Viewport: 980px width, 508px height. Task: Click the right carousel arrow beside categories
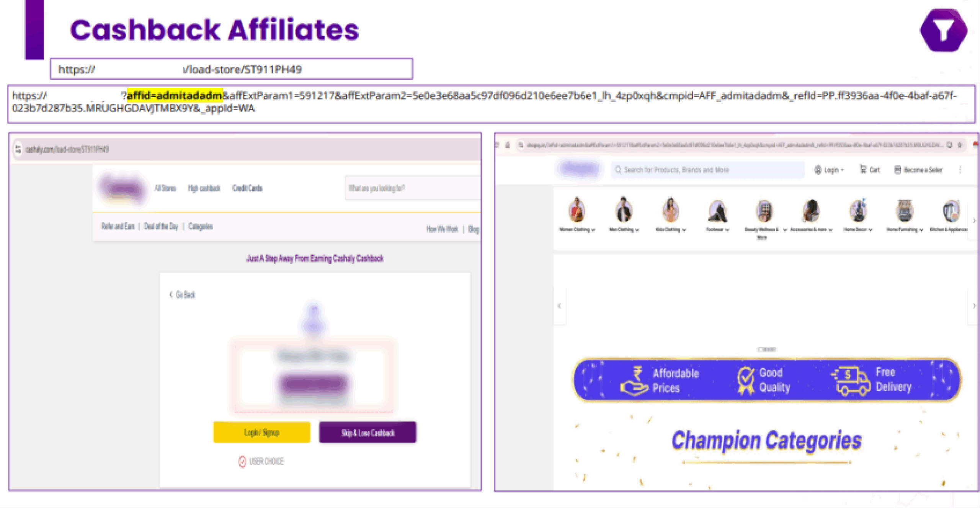coord(973,220)
